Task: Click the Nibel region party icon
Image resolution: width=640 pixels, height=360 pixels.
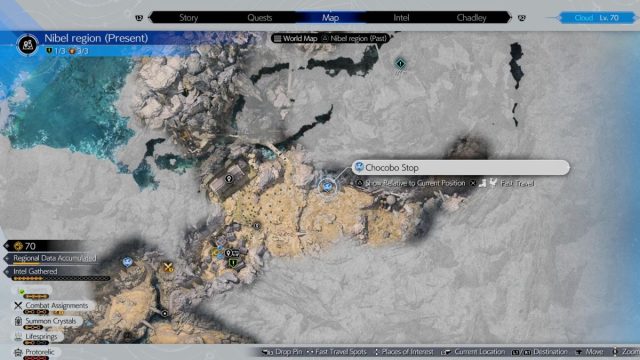Action: click(28, 44)
